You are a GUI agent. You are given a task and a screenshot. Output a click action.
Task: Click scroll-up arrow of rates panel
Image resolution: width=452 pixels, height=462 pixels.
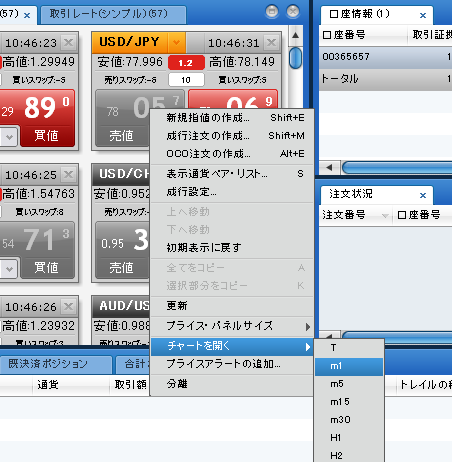[x=295, y=35]
